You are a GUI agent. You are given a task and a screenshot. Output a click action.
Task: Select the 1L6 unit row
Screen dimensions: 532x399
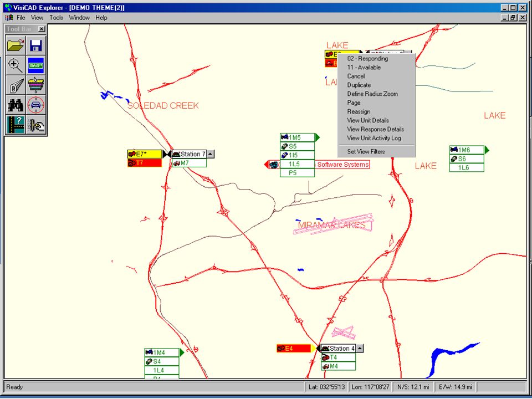pyautogui.click(x=467, y=167)
